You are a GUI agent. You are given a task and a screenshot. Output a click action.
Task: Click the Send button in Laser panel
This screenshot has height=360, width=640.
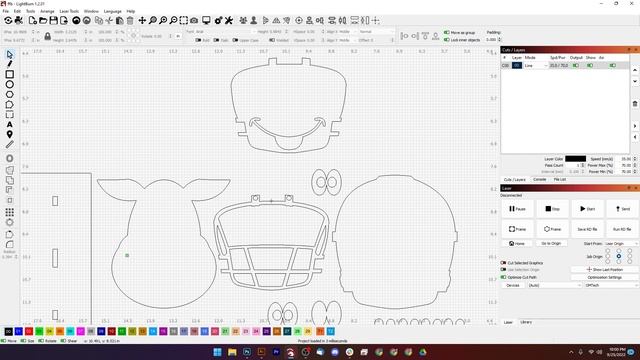click(622, 209)
